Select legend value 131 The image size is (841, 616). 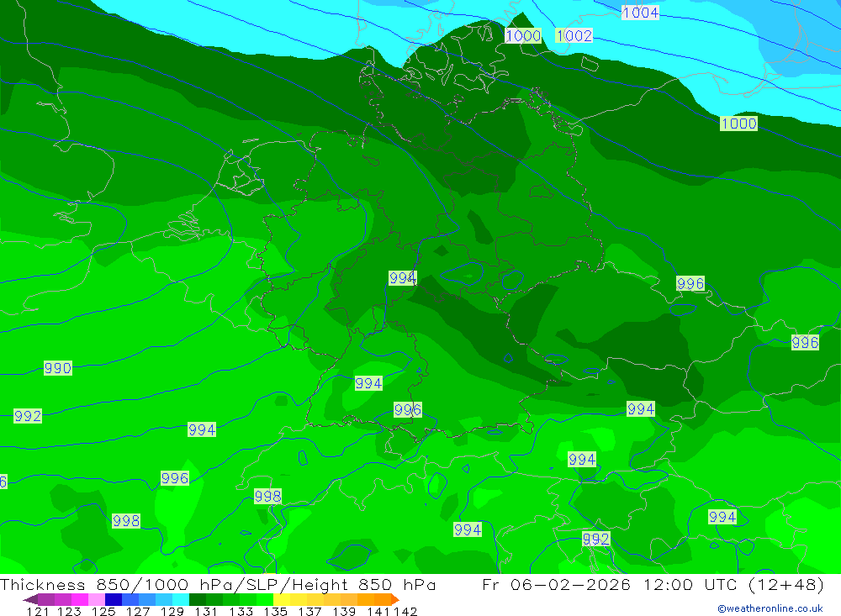click(206, 612)
